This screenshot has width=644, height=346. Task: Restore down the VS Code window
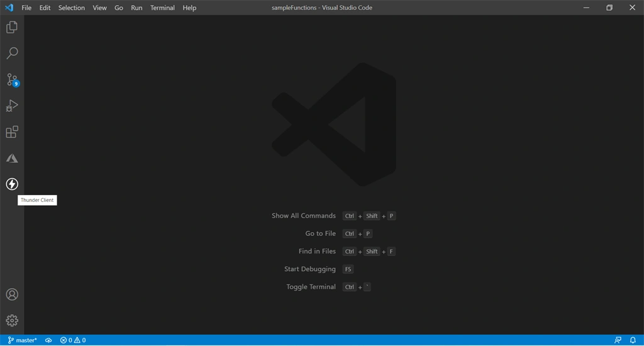tap(609, 8)
